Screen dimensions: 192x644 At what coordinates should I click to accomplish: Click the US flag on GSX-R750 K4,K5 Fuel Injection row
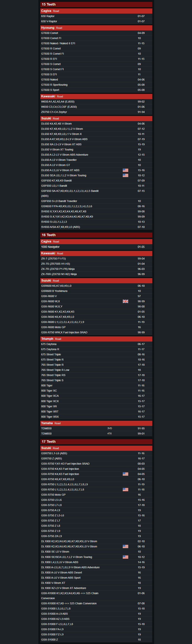point(125,474)
